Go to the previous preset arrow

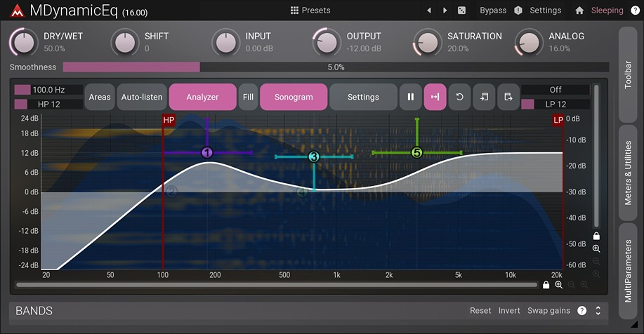(429, 11)
